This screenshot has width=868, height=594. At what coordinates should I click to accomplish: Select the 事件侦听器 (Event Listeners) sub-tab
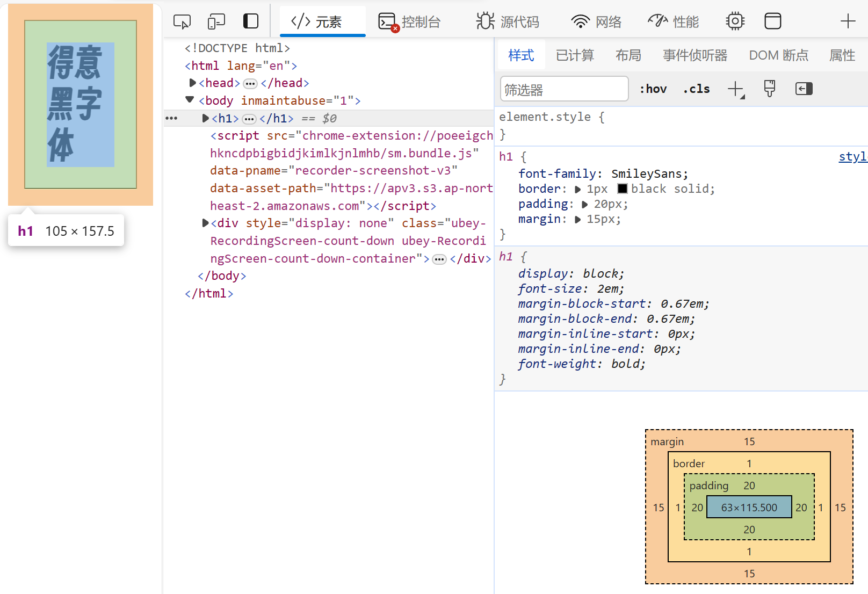(695, 55)
